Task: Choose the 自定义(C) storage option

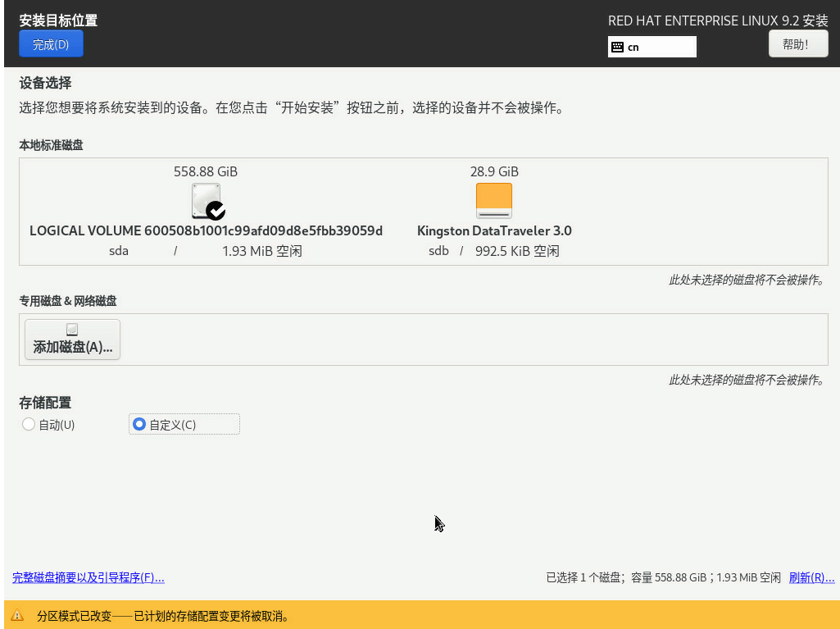Action: click(139, 425)
